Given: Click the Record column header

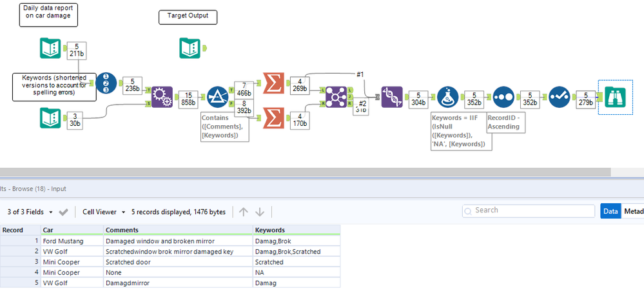Looking at the screenshot, I should click(x=20, y=230).
